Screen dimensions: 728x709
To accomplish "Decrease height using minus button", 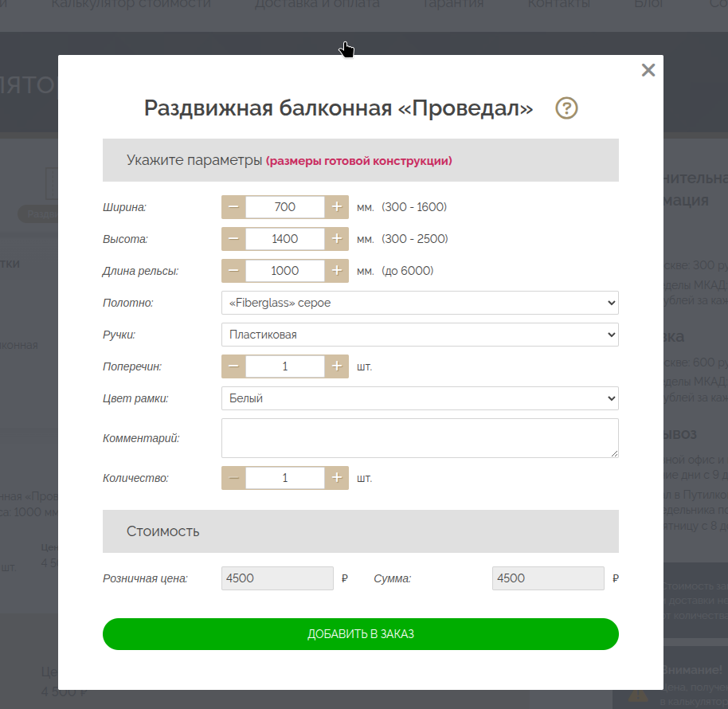I will click(233, 239).
